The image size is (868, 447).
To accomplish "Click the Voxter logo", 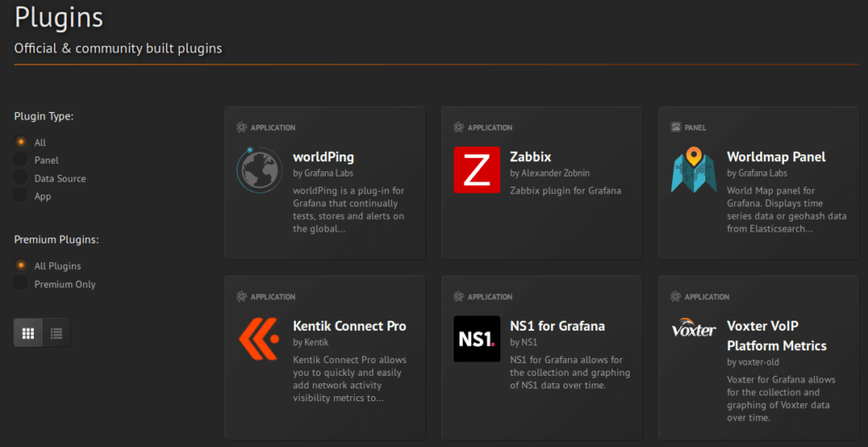I will 693,330.
